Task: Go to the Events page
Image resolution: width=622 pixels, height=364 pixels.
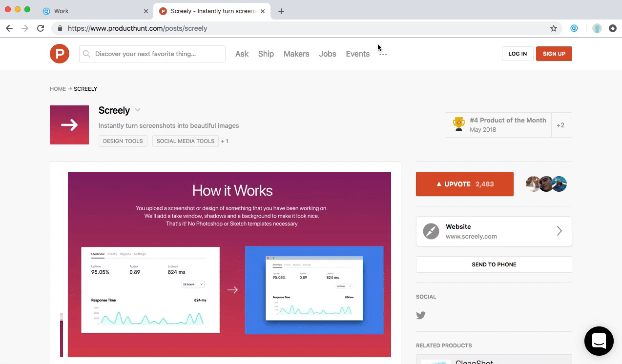Action: click(x=358, y=54)
